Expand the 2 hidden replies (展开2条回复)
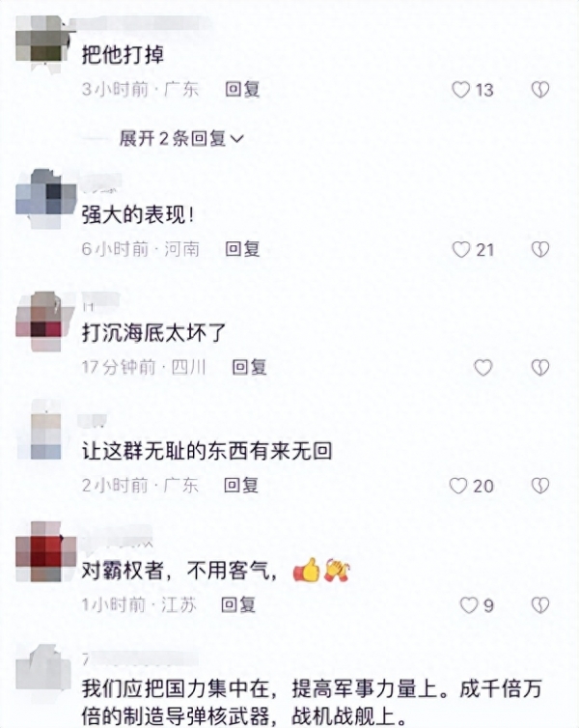 181,138
